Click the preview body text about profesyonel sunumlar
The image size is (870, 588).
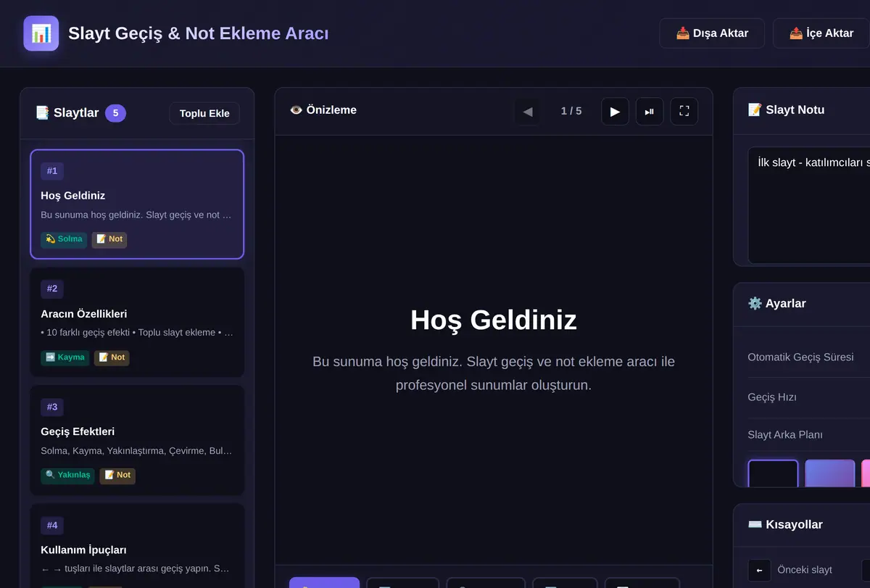(494, 373)
